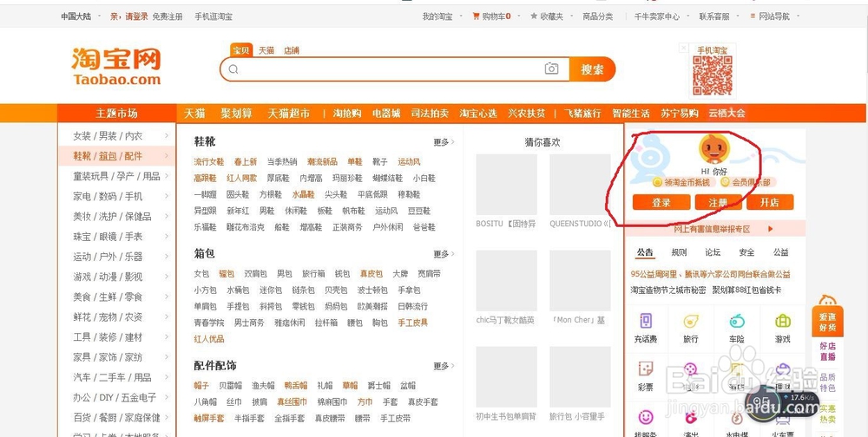
Task: Click the 注册 register button
Action: pos(718,202)
